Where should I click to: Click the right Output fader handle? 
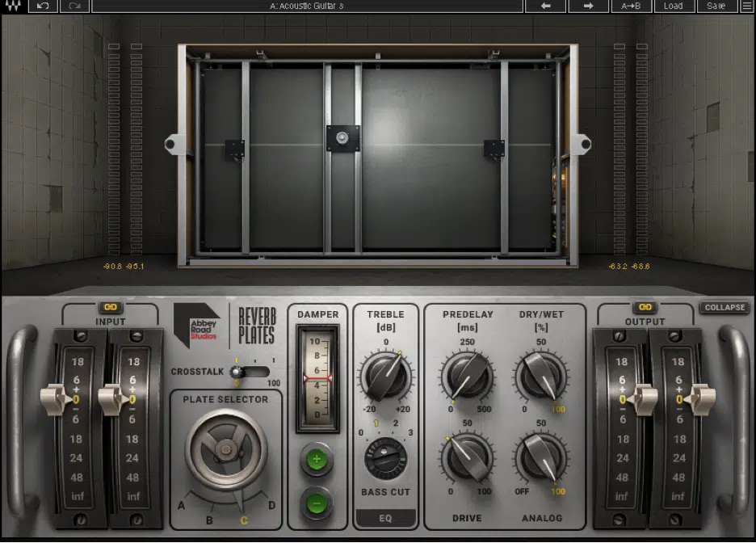700,399
